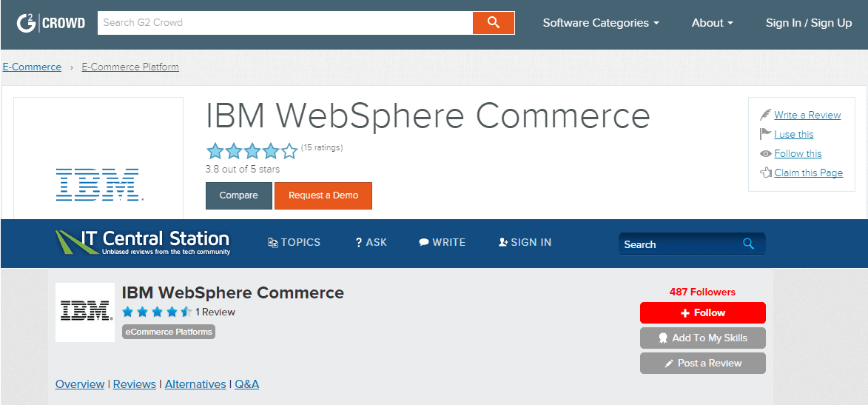The height and width of the screenshot is (405, 868).
Task: Click the red Follow button
Action: tap(702, 312)
